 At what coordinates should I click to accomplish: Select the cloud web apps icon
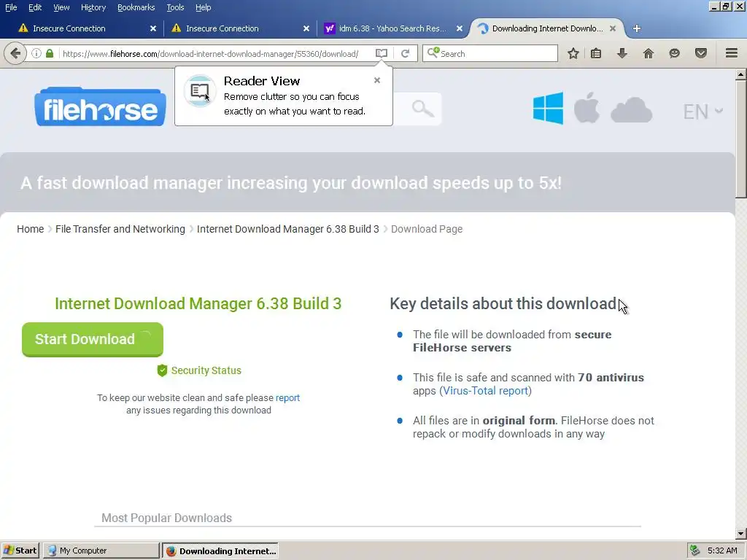coord(631,111)
